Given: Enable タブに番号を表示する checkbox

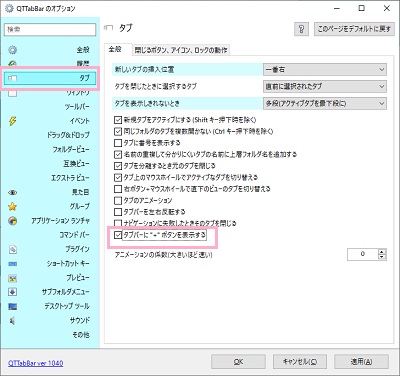Looking at the screenshot, I should (x=118, y=143).
